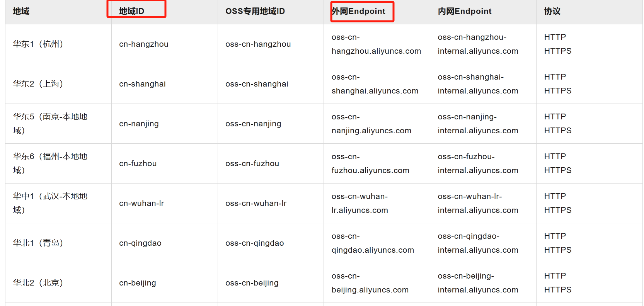Click oss-cn-fuzhou-internal.aliyuncs.com internal endpoint
The height and width of the screenshot is (306, 644).
click(478, 163)
